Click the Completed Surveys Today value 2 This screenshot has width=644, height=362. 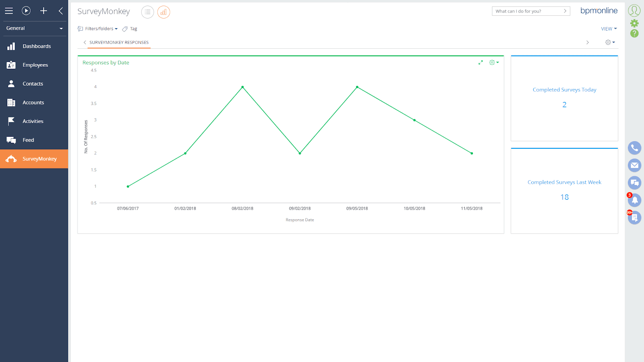pyautogui.click(x=564, y=105)
